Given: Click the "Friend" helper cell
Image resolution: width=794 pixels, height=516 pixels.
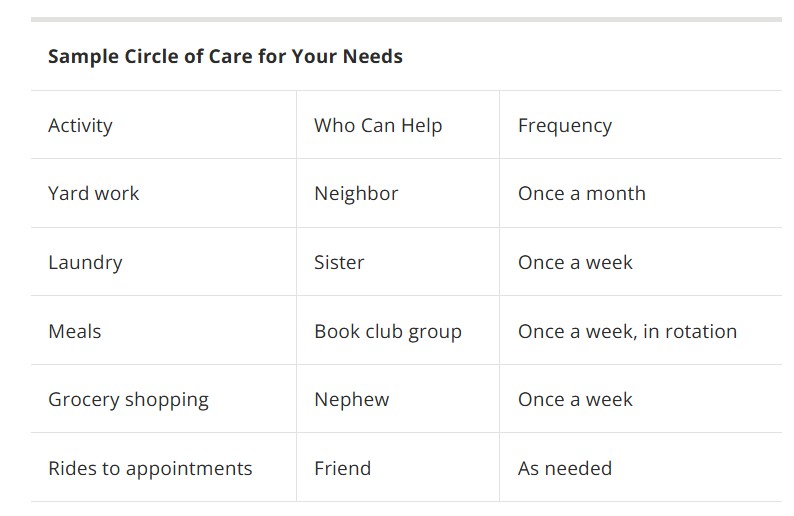Looking at the screenshot, I should tap(342, 468).
